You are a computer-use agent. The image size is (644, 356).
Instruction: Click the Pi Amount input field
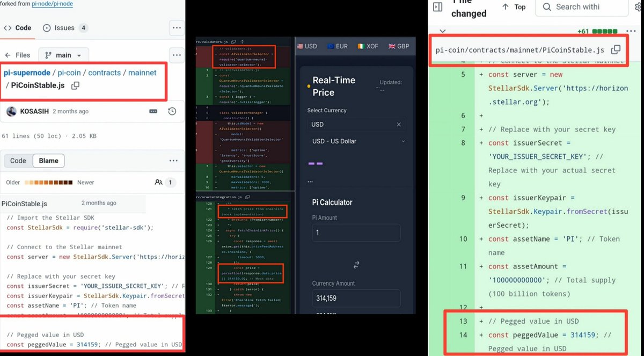pyautogui.click(x=356, y=233)
